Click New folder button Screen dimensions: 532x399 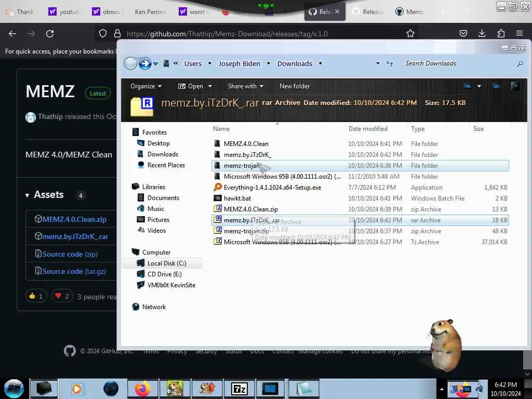(295, 86)
